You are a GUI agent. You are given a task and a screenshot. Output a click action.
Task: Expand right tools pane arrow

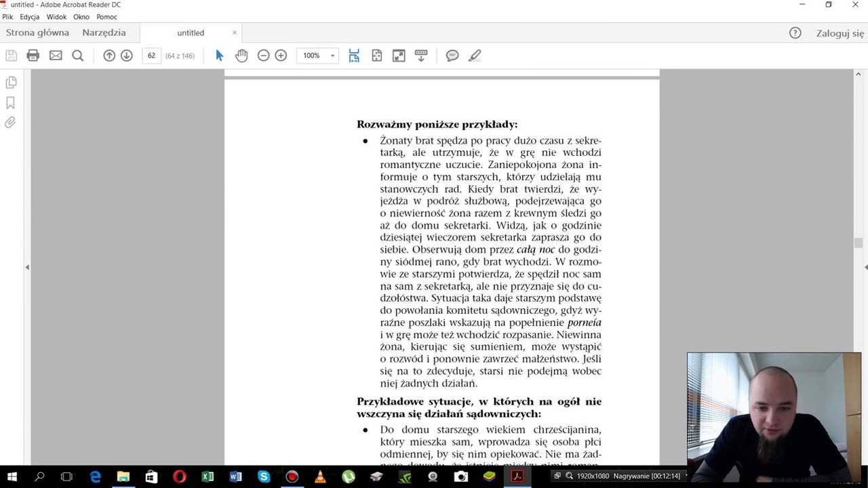pyautogui.click(x=865, y=267)
